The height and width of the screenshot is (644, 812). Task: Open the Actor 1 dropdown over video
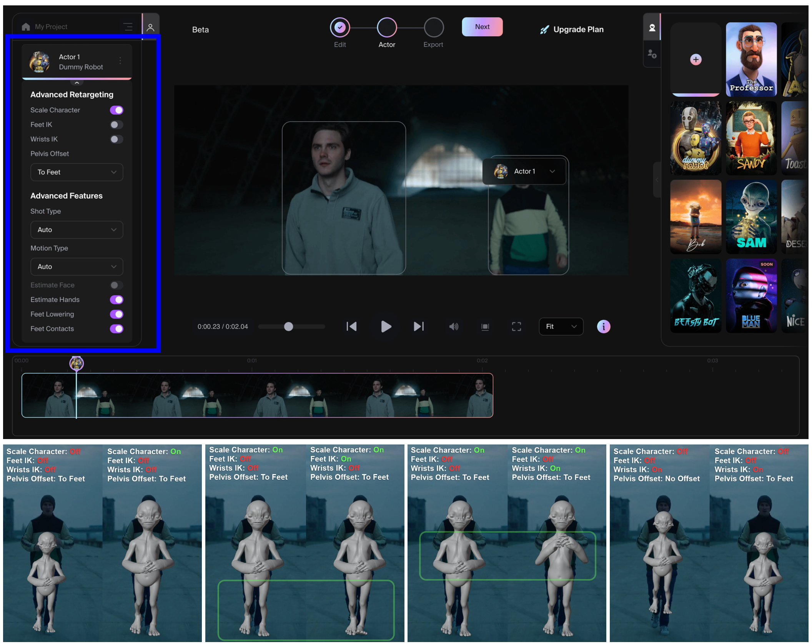tap(524, 171)
